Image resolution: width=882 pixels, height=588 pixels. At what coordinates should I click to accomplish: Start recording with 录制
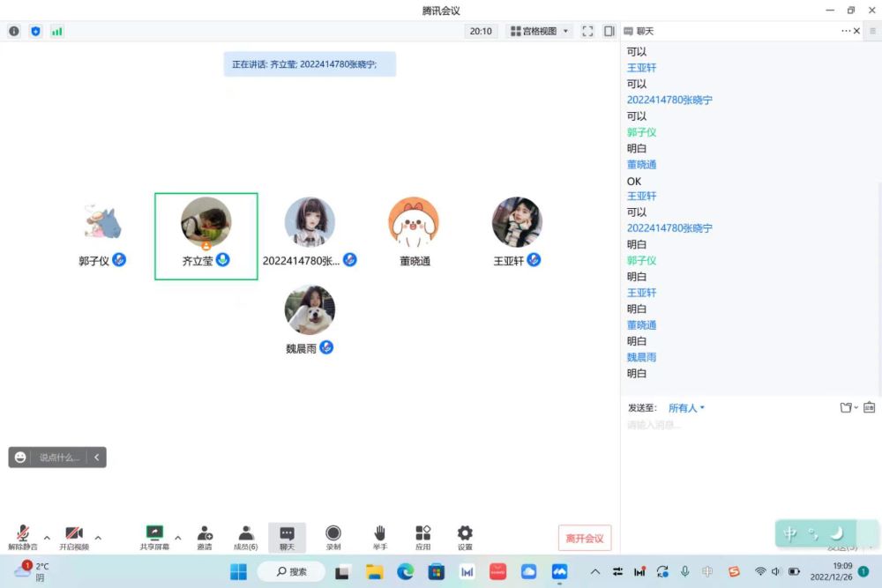click(x=333, y=537)
